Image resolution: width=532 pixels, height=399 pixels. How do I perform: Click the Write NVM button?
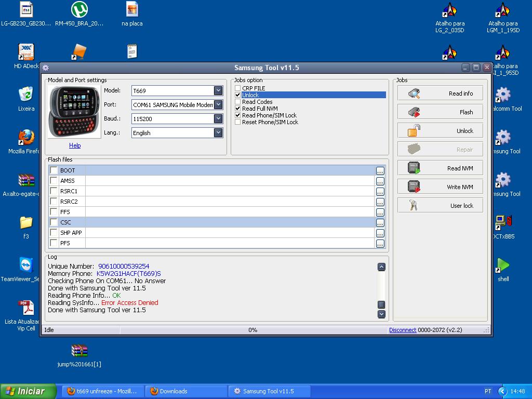click(x=440, y=187)
